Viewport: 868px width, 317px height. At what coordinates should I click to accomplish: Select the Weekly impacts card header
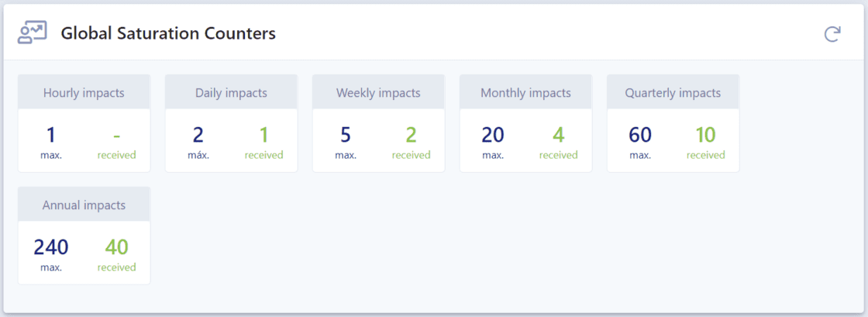click(378, 93)
